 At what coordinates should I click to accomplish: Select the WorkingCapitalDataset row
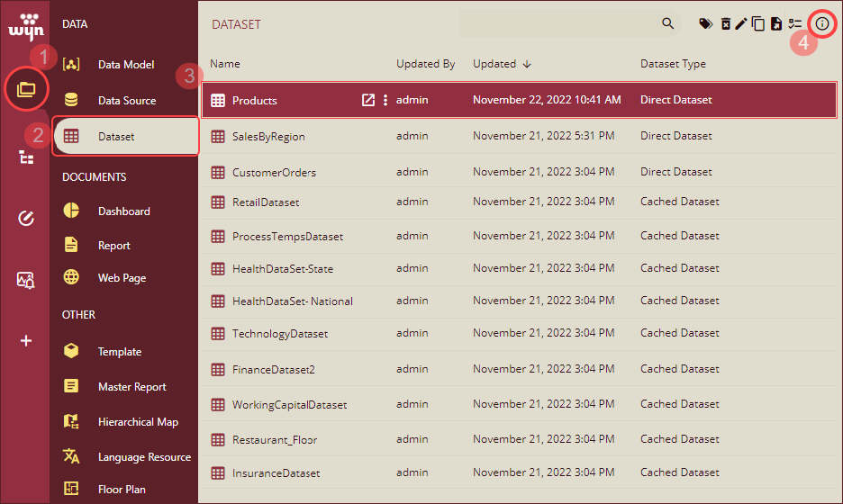coord(520,405)
